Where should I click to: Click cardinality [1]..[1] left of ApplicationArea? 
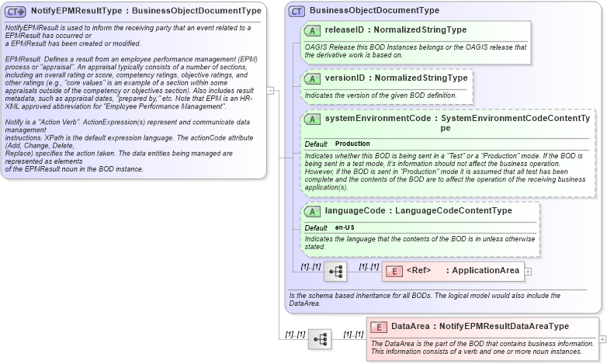[369, 266]
